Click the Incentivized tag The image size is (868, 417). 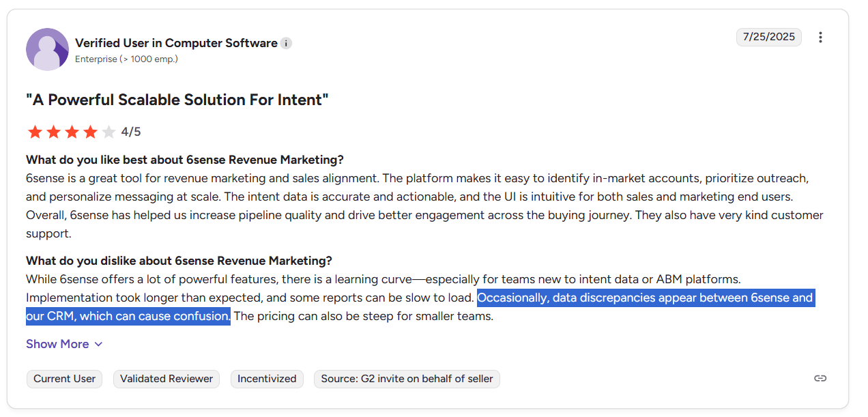tap(267, 379)
